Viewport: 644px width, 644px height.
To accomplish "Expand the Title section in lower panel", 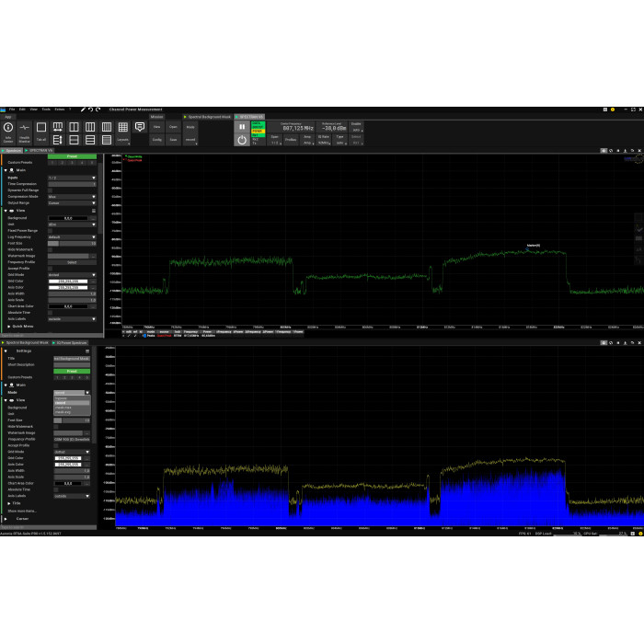I will [x=16, y=503].
